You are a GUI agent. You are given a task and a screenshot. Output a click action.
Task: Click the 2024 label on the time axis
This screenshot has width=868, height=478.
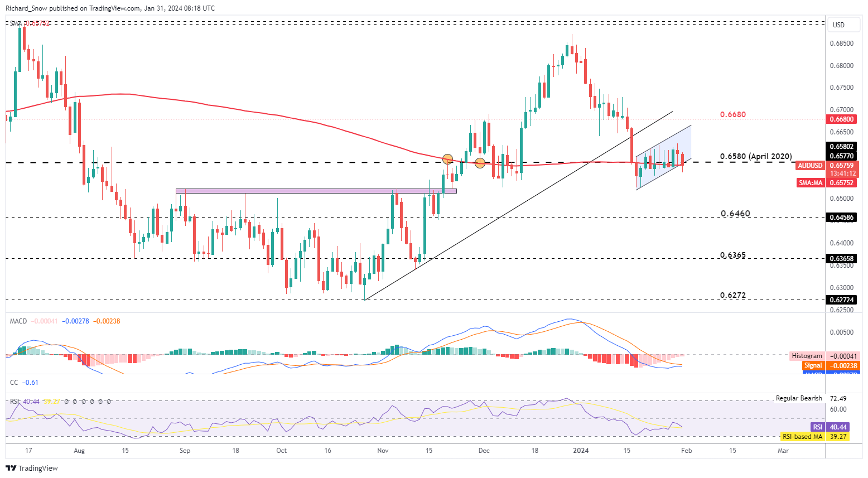tap(582, 451)
